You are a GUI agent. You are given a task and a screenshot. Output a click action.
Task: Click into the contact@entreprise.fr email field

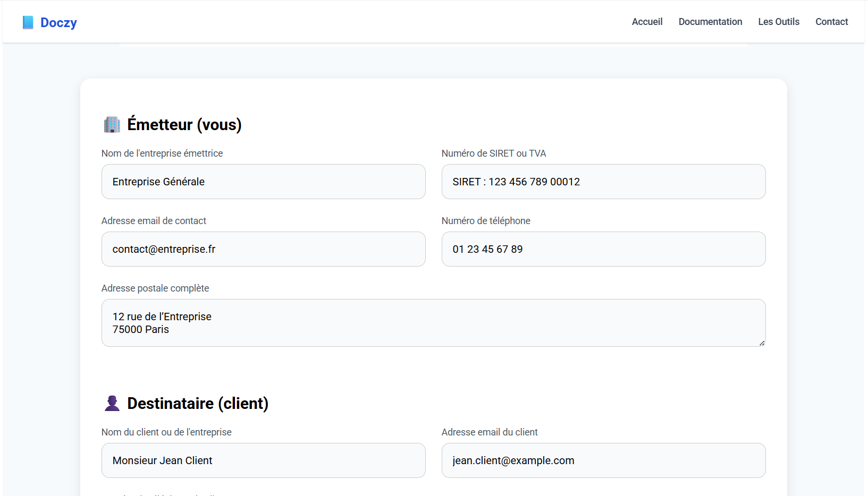263,249
